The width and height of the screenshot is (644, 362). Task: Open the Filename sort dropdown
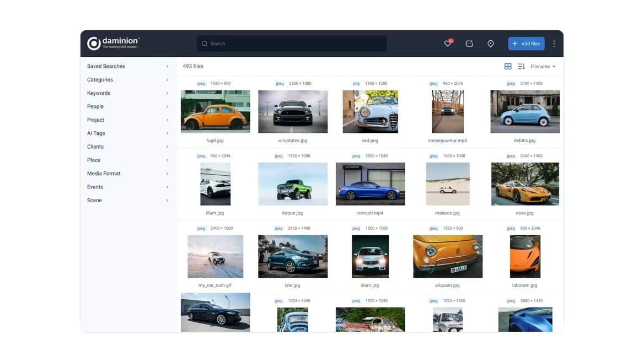coord(543,67)
